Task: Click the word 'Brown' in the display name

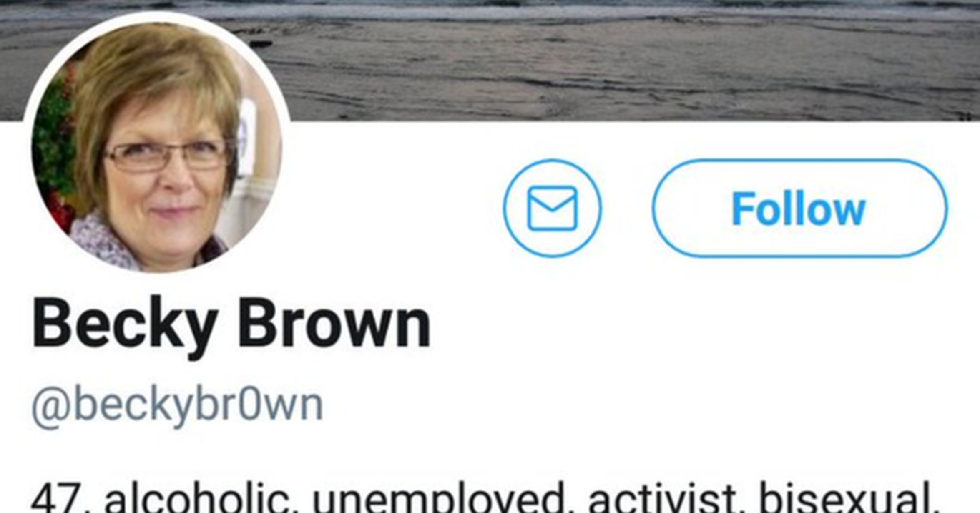Action: tap(334, 323)
